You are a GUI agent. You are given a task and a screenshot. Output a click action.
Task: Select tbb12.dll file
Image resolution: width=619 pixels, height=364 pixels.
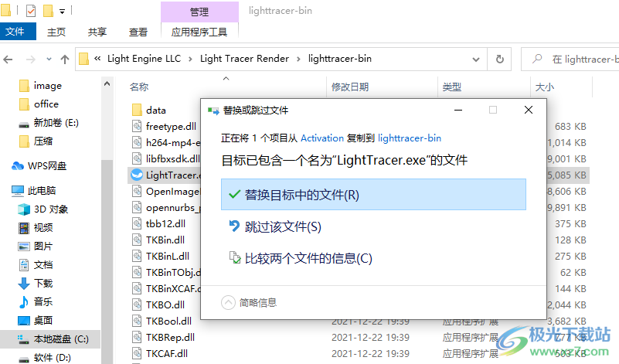[x=165, y=223]
